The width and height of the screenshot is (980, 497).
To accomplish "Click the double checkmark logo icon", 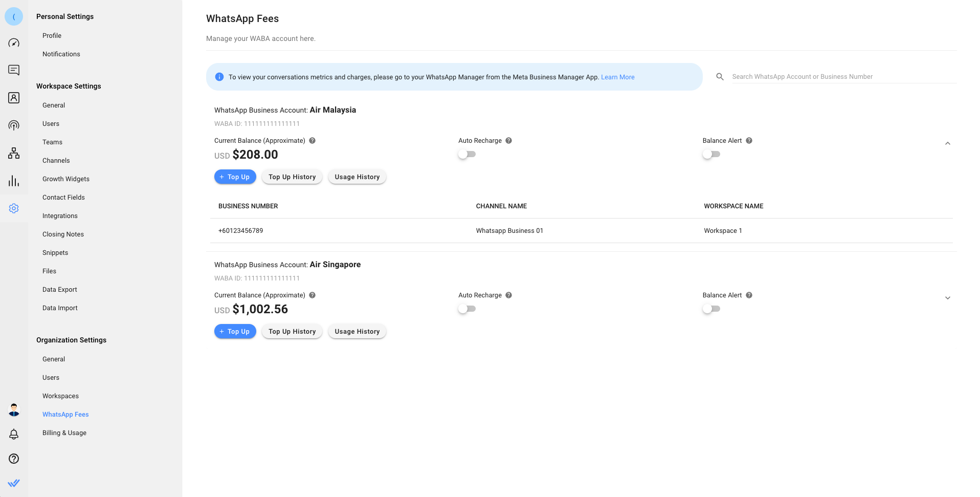I will 14,483.
